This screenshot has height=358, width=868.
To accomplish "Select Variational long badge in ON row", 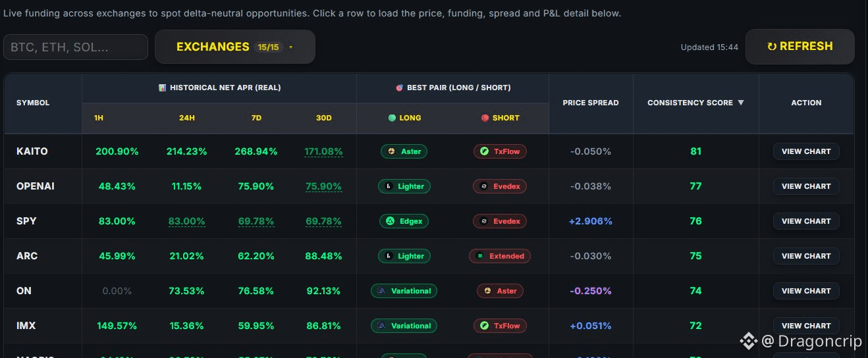I will (404, 291).
